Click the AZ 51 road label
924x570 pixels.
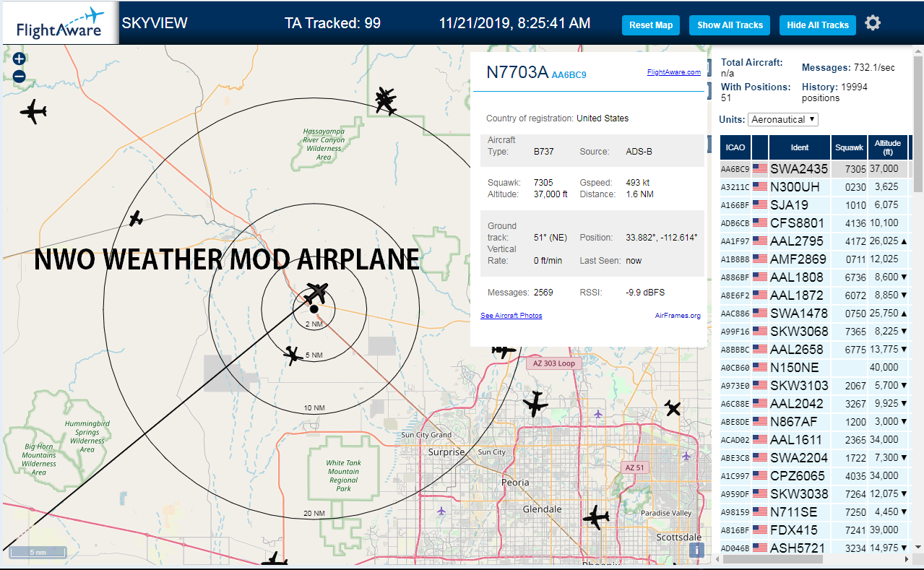coord(634,467)
